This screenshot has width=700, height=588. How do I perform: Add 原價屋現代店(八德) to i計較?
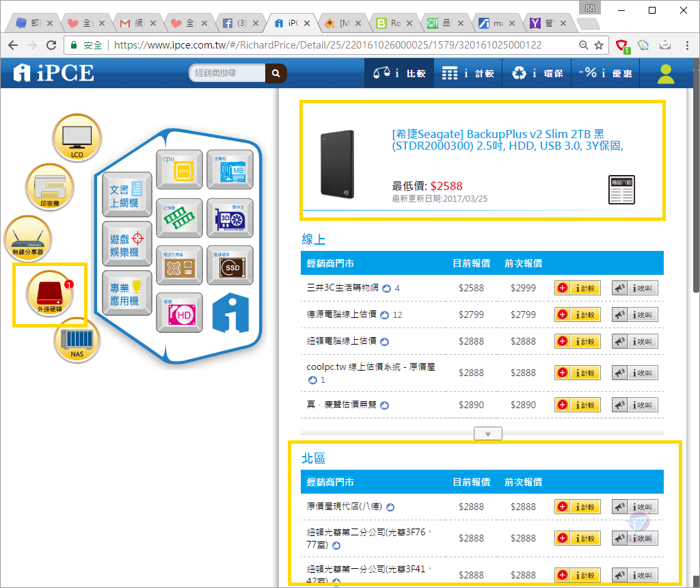tap(577, 507)
